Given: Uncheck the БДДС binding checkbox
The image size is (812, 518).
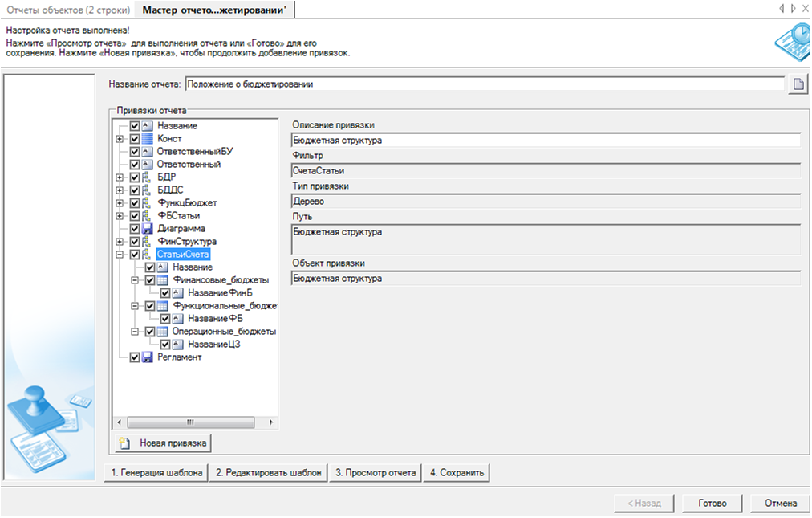Looking at the screenshot, I should click(134, 190).
